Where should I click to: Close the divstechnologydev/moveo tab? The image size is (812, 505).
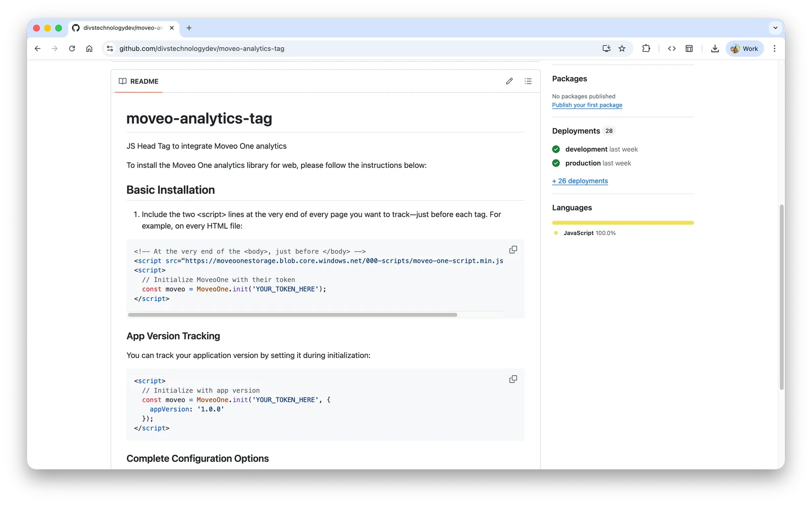172,28
